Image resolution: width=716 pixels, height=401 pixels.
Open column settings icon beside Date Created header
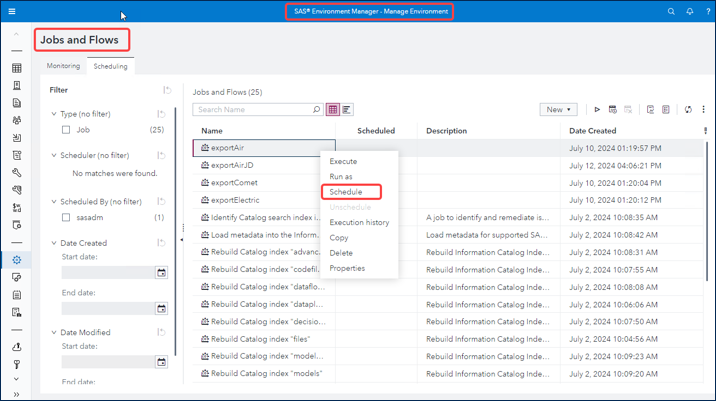point(705,131)
